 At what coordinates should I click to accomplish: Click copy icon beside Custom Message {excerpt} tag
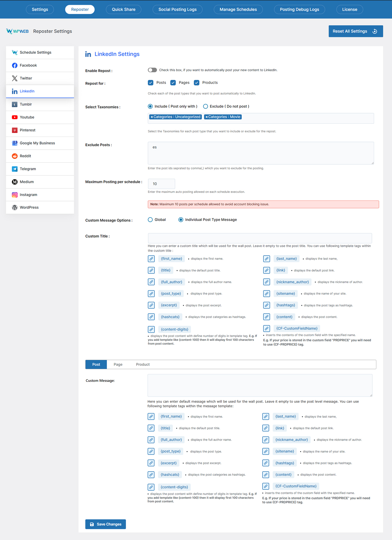point(151,463)
